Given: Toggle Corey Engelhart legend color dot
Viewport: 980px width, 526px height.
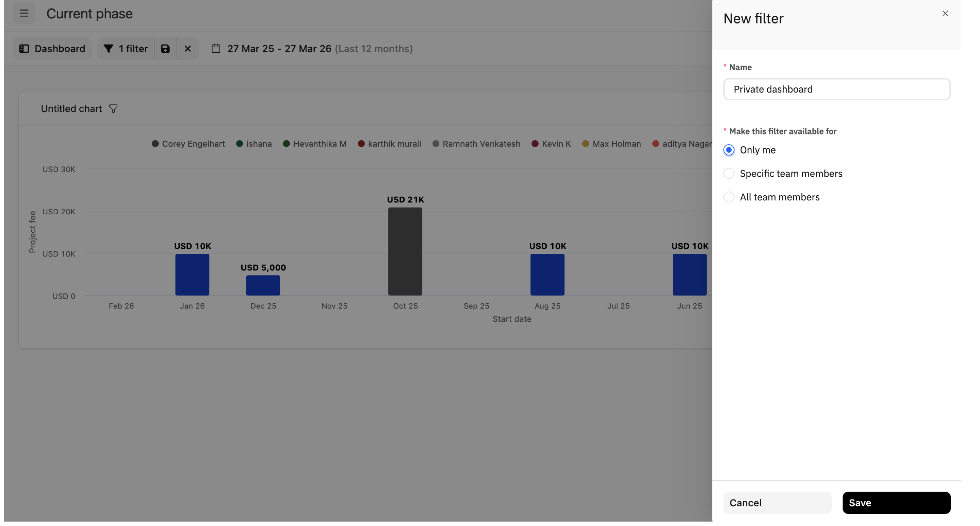Looking at the screenshot, I should [x=155, y=144].
